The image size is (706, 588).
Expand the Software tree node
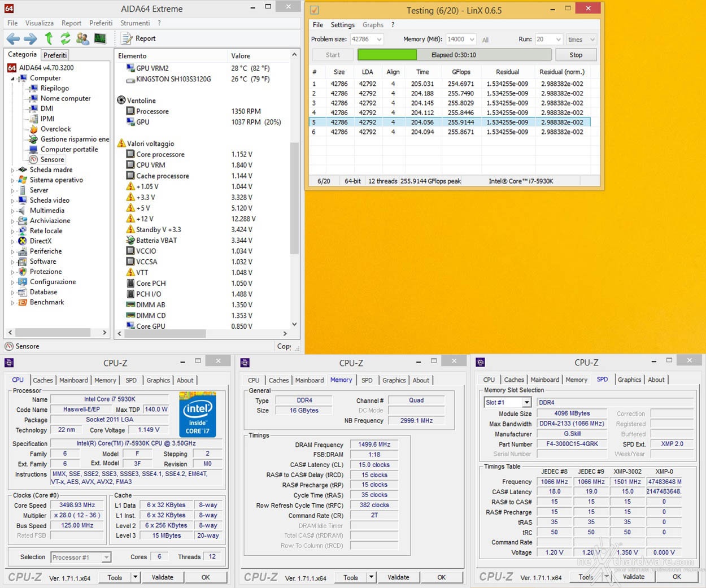point(13,262)
